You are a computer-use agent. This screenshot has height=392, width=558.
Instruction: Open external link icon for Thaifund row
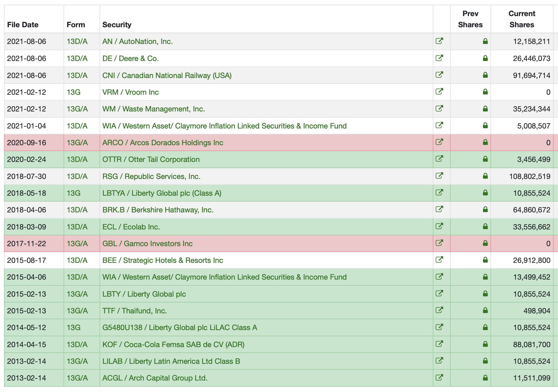tap(439, 310)
